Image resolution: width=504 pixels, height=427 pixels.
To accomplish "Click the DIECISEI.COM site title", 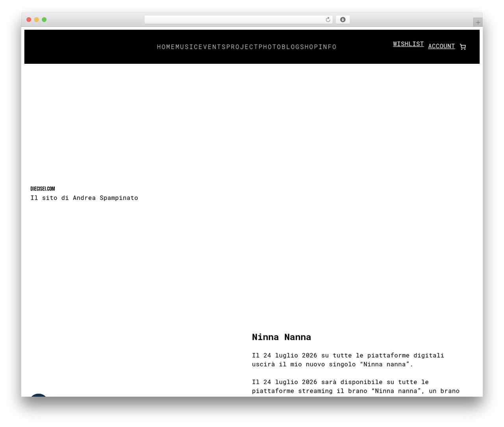I will (43, 189).
